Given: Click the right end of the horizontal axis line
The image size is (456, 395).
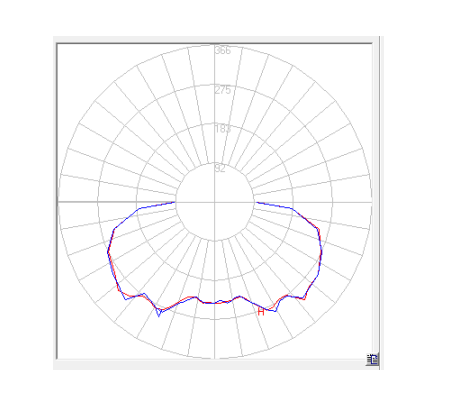Looking at the screenshot, I should [x=370, y=202].
